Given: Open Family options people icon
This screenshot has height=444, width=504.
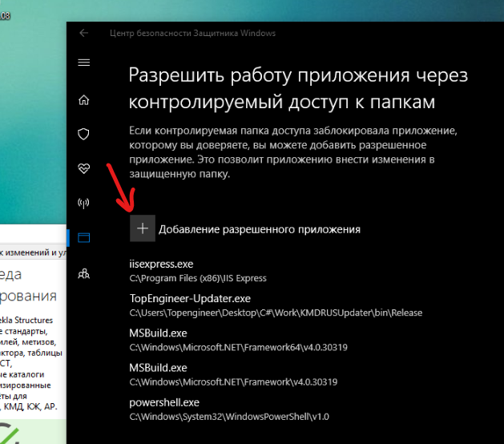Looking at the screenshot, I should 83,274.
